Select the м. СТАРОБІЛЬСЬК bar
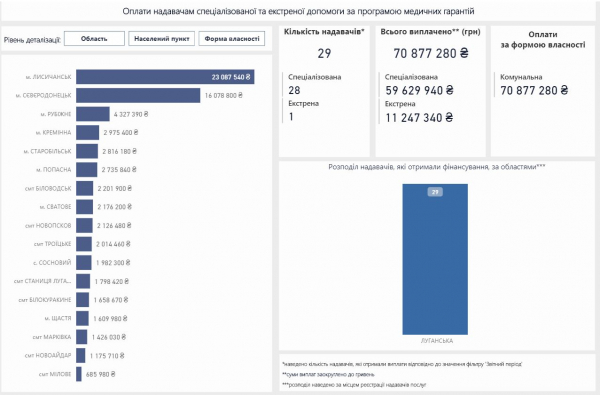Image resolution: width=600 pixels, height=395 pixels. [x=87, y=151]
